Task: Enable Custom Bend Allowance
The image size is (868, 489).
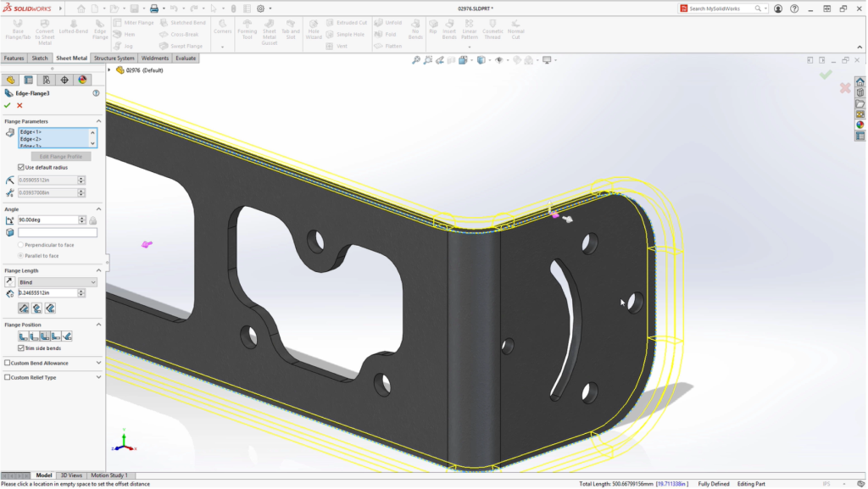Action: [x=8, y=363]
